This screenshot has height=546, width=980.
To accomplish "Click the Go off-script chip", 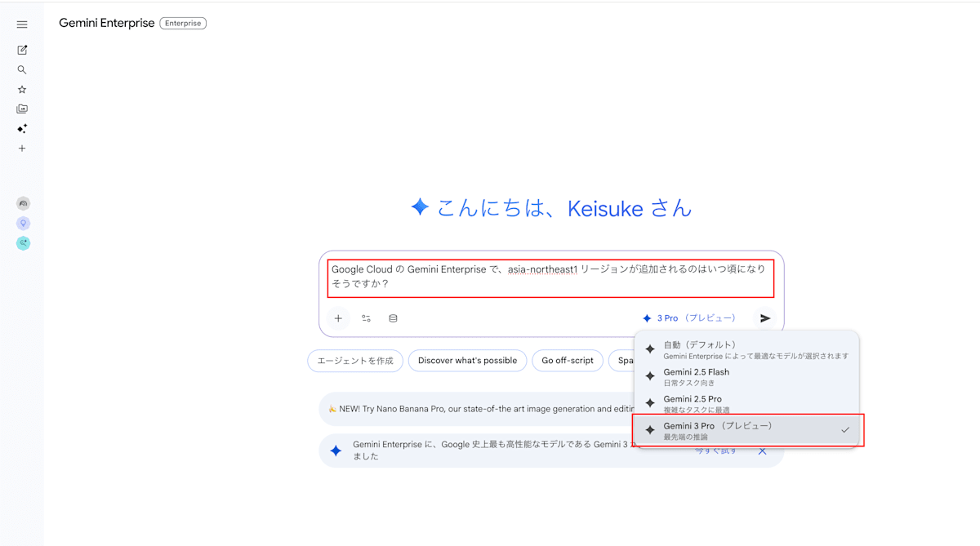I will coord(568,361).
